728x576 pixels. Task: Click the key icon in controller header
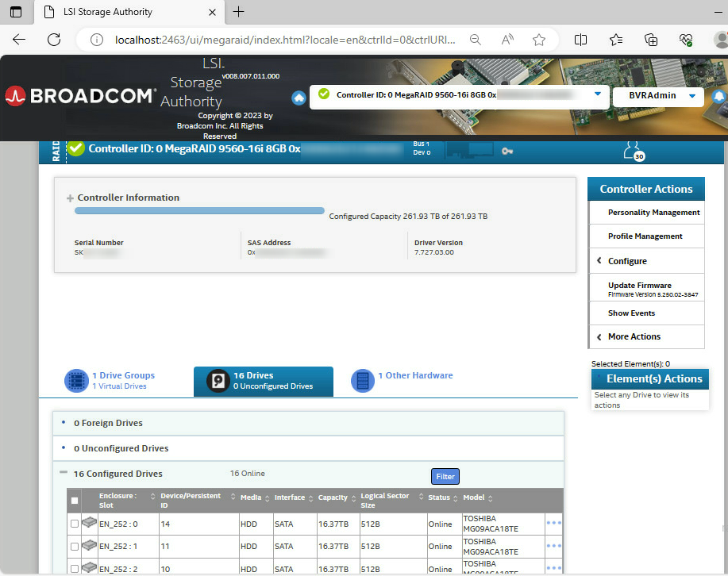click(x=507, y=151)
